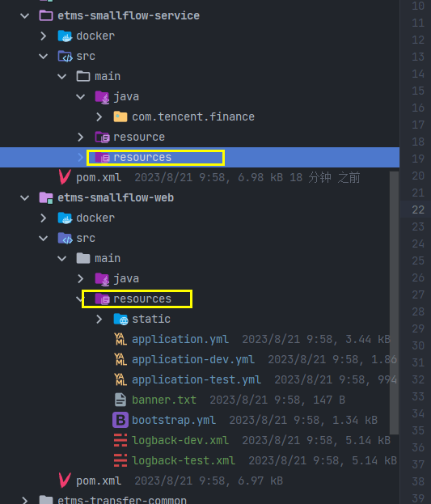Open application-dev.yml file

tap(193, 359)
